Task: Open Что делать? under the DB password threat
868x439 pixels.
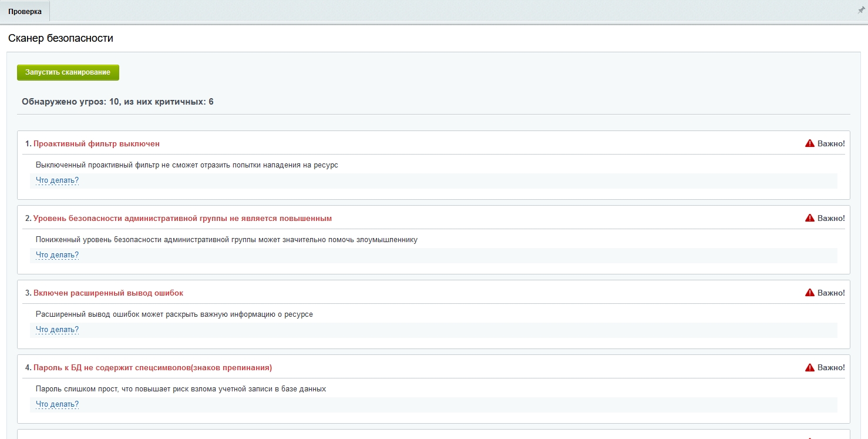Action: pos(57,404)
